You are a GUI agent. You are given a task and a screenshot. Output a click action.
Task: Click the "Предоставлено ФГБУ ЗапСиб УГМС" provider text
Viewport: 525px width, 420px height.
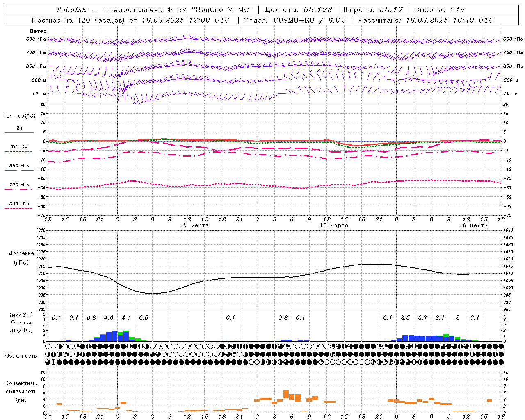pyautogui.click(x=178, y=10)
